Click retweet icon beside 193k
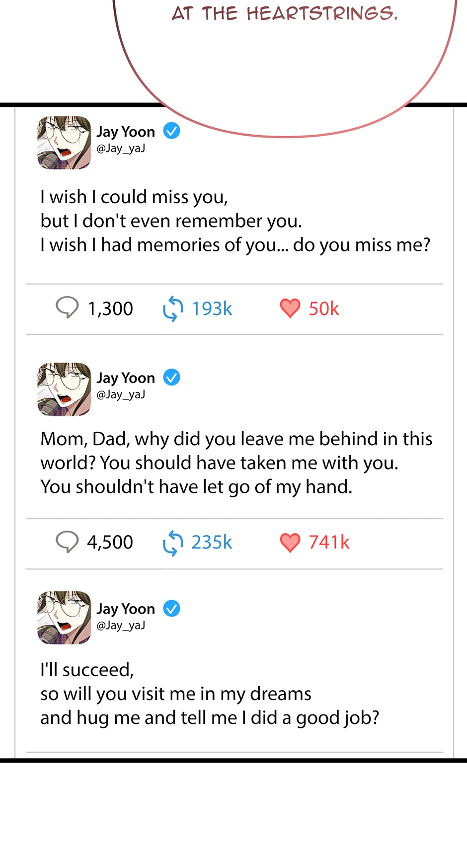This screenshot has width=467, height=868. (x=173, y=309)
